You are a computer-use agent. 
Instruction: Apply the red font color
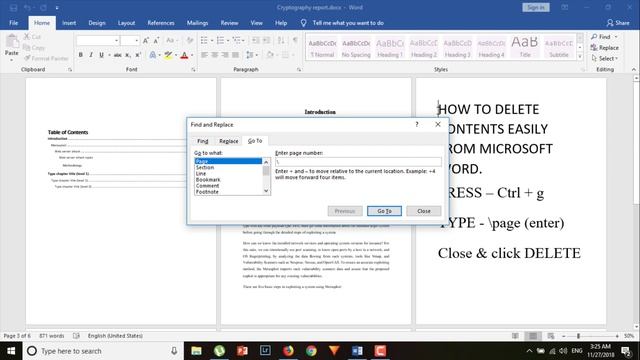(184, 55)
